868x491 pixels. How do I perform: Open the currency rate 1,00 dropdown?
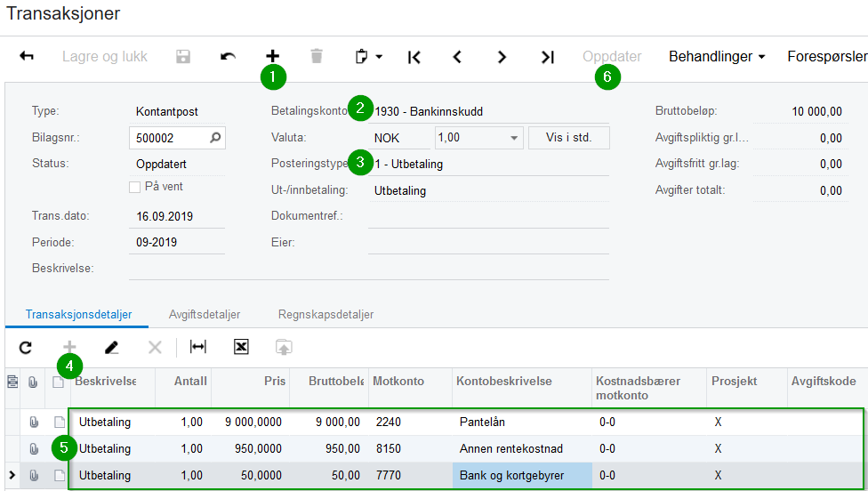515,138
